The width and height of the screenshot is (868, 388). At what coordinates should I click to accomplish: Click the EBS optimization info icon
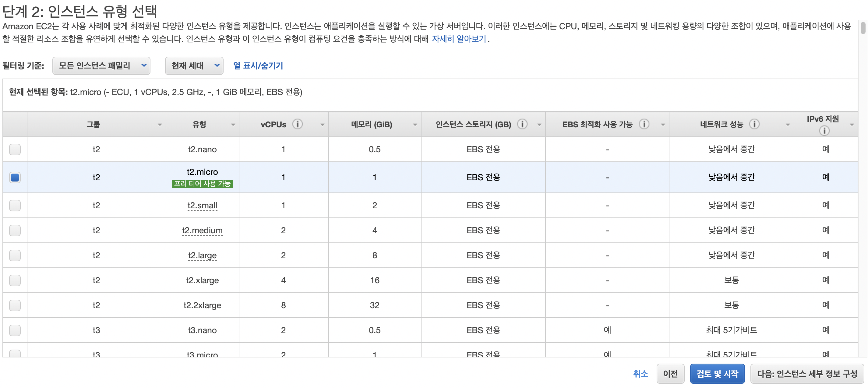pos(644,124)
